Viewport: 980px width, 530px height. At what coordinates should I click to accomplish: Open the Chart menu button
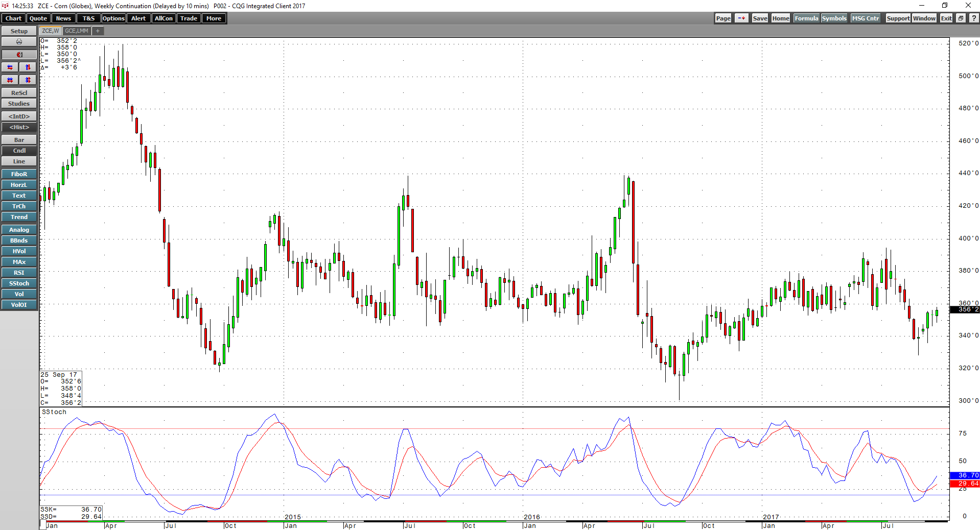point(13,18)
